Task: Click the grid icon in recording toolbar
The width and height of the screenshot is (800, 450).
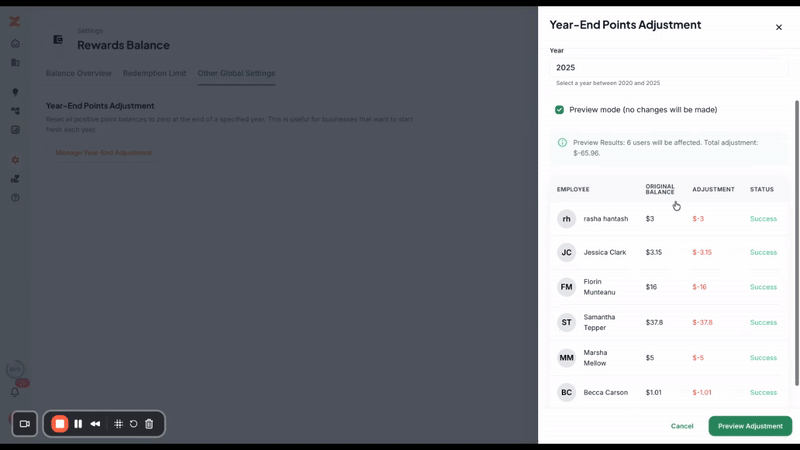Action: [118, 423]
